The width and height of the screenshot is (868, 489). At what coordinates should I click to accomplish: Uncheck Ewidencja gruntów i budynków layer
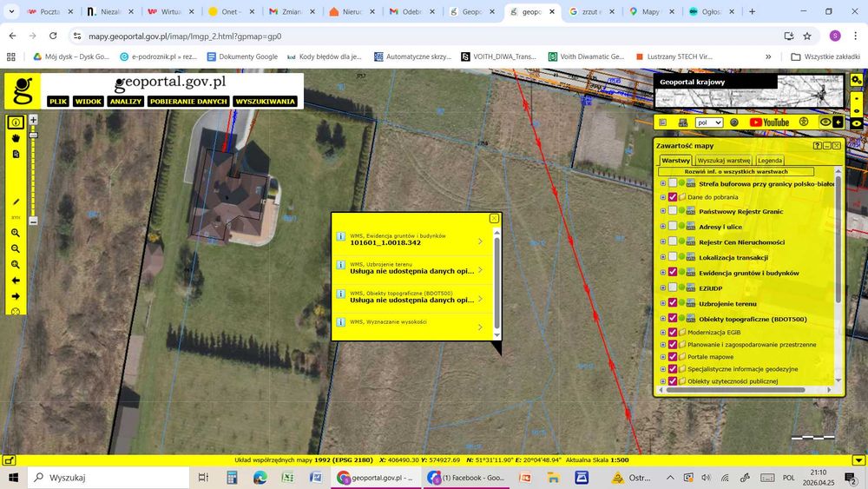tap(673, 273)
